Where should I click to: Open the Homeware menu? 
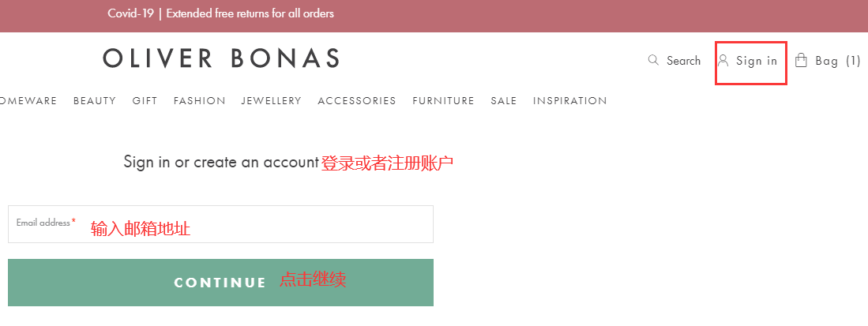click(28, 101)
